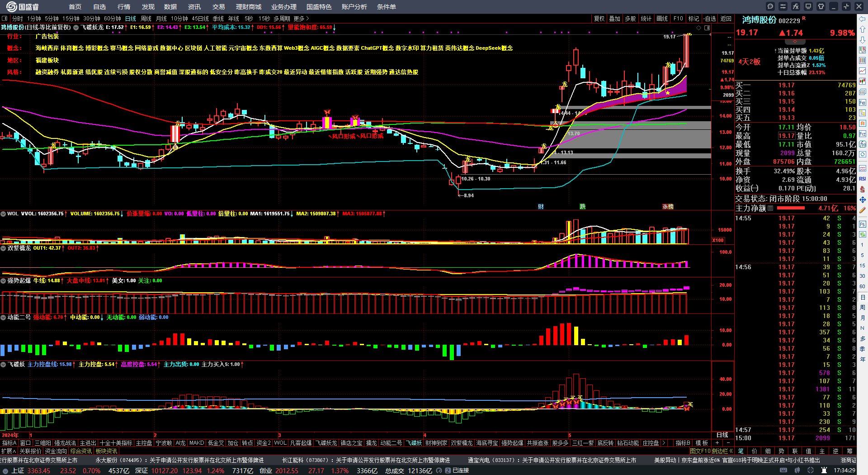Select the 日 daily period in sidebar
The image size is (868, 475).
coord(863,297)
